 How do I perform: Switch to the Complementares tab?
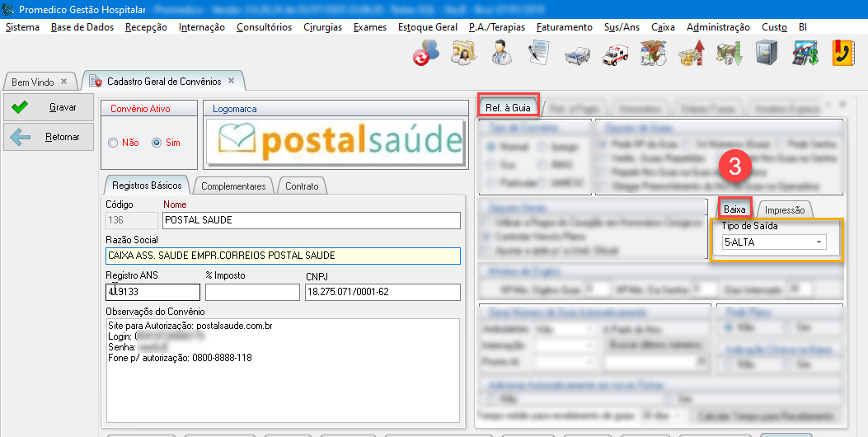point(233,186)
